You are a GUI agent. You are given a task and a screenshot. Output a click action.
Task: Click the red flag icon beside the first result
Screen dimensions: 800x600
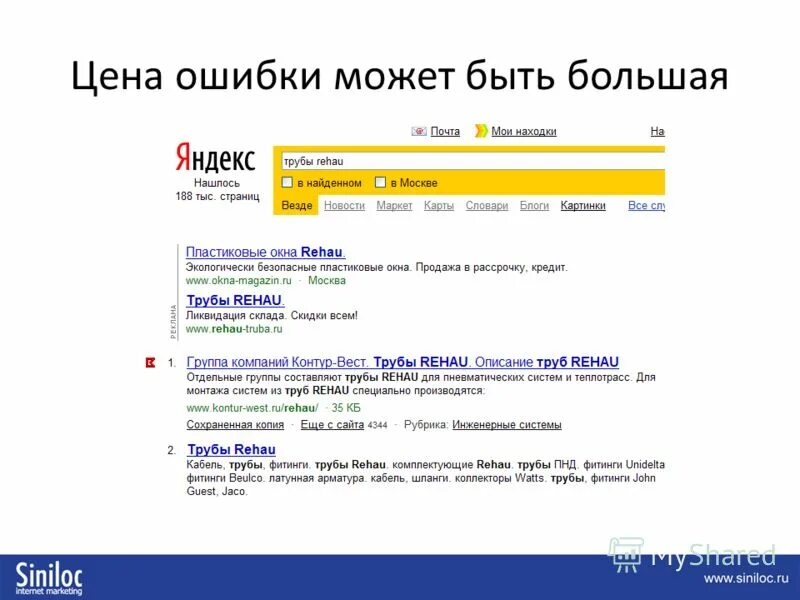click(x=153, y=360)
